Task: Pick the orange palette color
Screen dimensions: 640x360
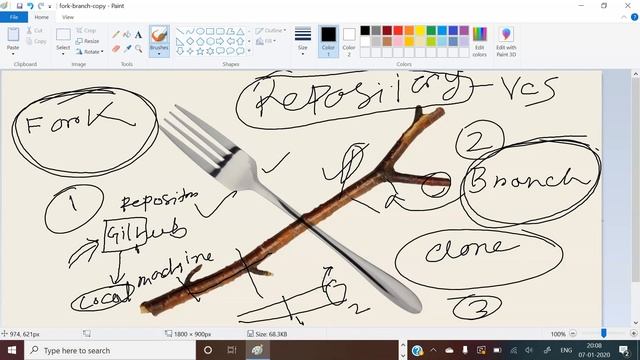Action: pos(409,30)
